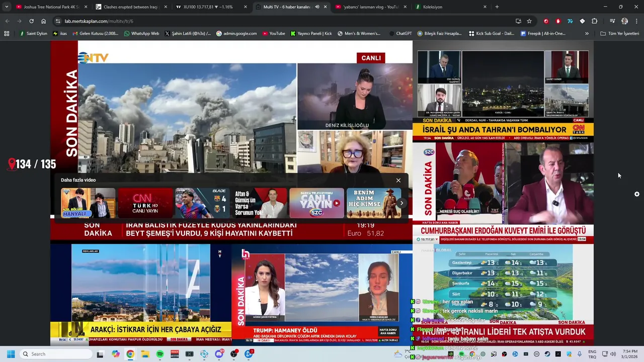Open Men's & Women's bookmark
Viewport: 644px width, 362px height.
coord(359,34)
